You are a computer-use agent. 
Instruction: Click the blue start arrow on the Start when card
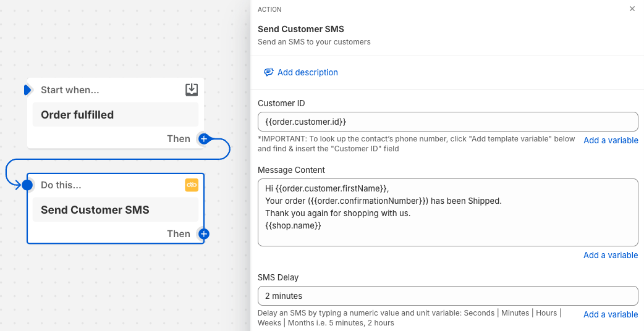point(28,90)
